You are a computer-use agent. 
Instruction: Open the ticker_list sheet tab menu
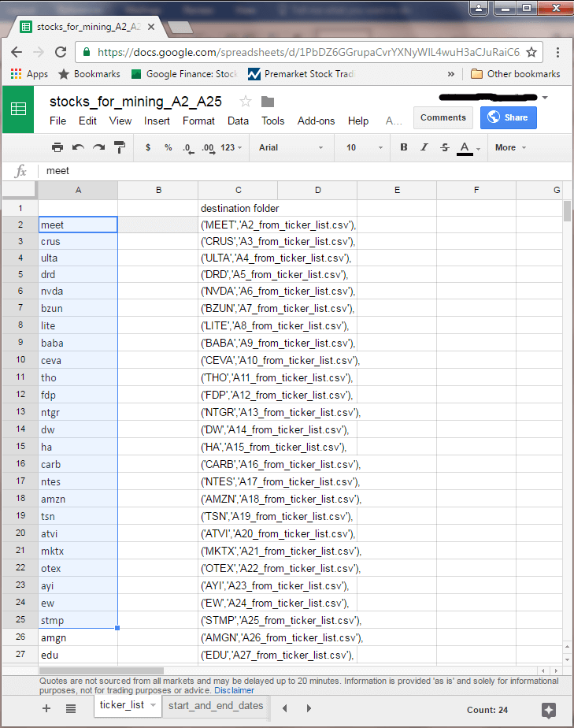(153, 705)
